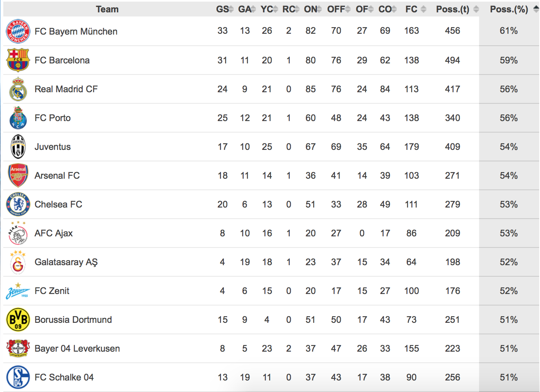Click the FC Barcelona crest
This screenshot has width=540, height=392.
pos(18,60)
